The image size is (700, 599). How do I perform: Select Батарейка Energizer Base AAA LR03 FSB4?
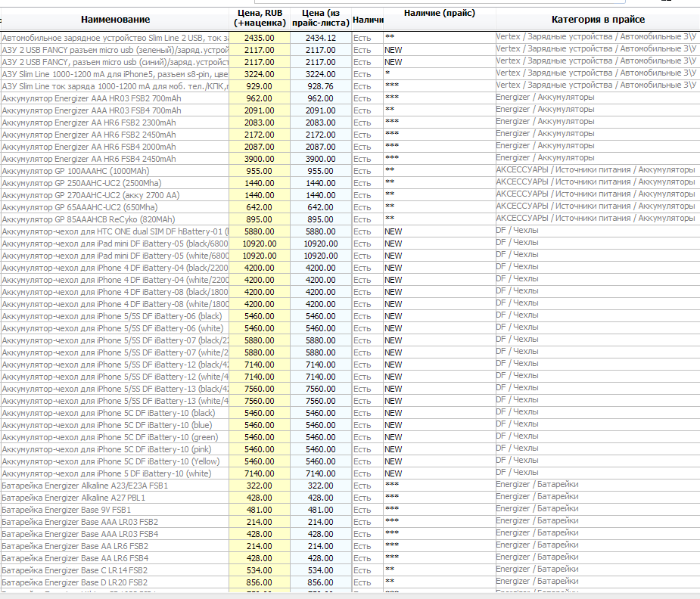coord(115,534)
